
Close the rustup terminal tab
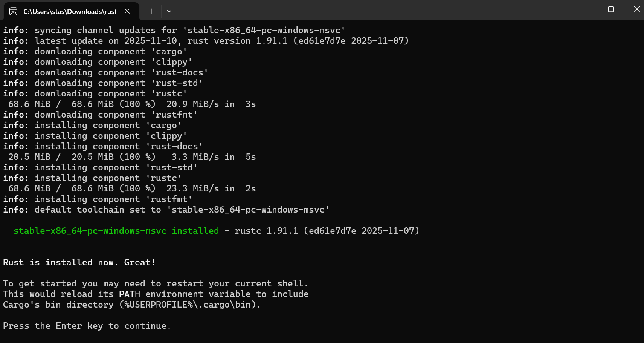click(127, 11)
